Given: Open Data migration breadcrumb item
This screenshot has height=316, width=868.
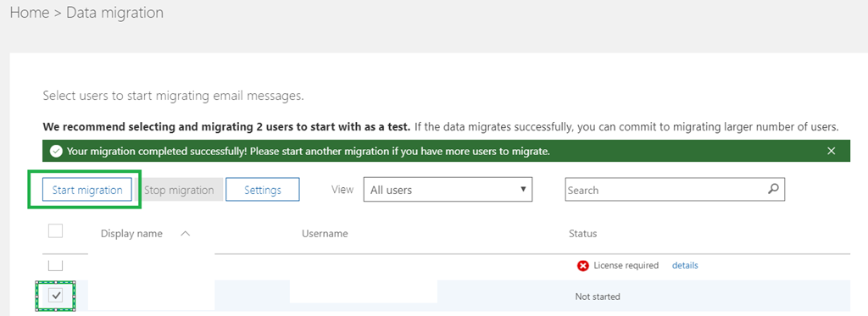Looking at the screenshot, I should pos(114,13).
